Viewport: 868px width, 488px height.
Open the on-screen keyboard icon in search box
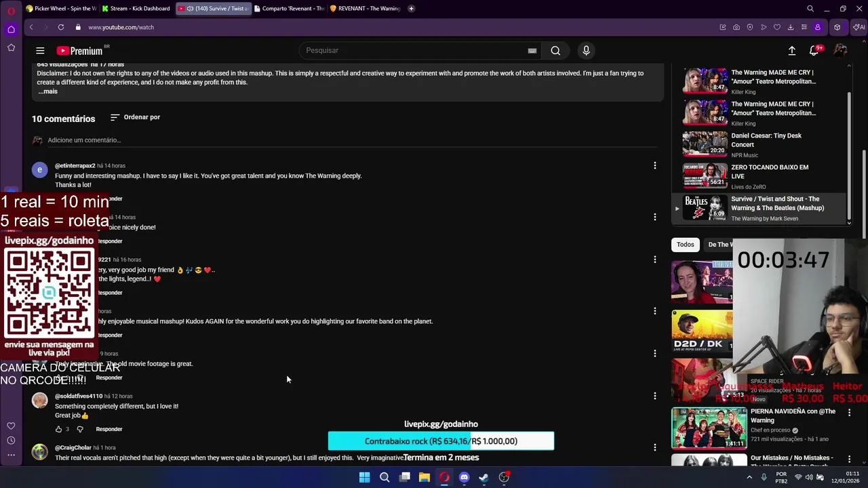pyautogui.click(x=532, y=51)
